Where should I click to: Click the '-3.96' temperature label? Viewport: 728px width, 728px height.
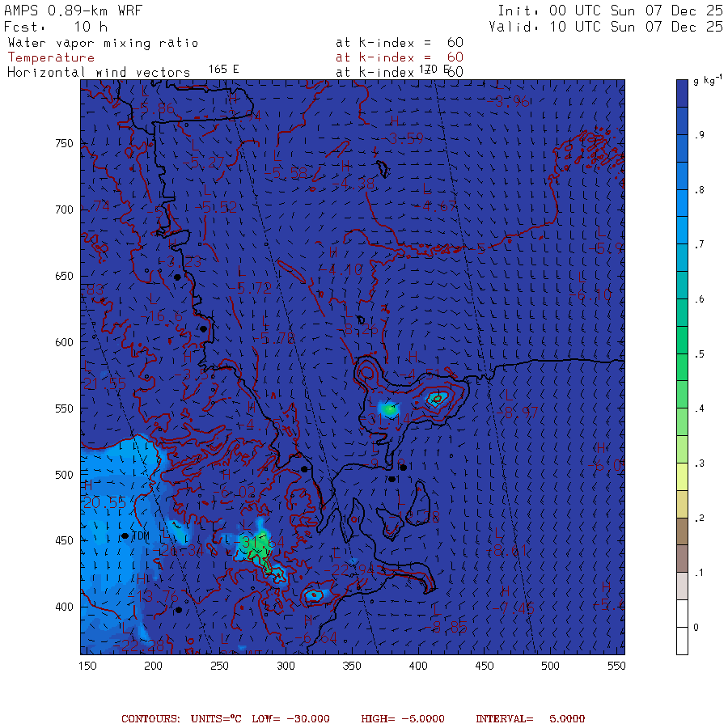507,101
